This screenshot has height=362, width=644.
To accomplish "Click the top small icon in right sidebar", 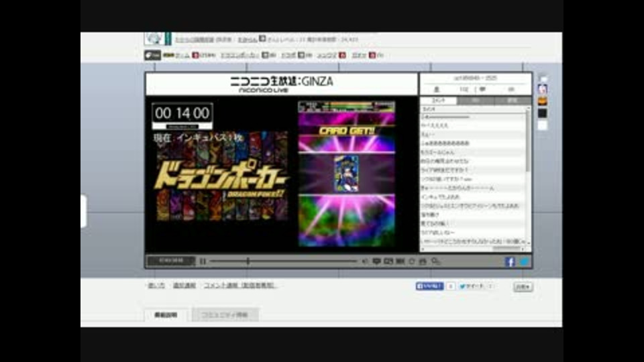I will (543, 78).
